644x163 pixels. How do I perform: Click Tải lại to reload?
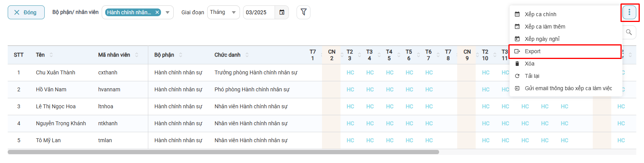pos(532,76)
